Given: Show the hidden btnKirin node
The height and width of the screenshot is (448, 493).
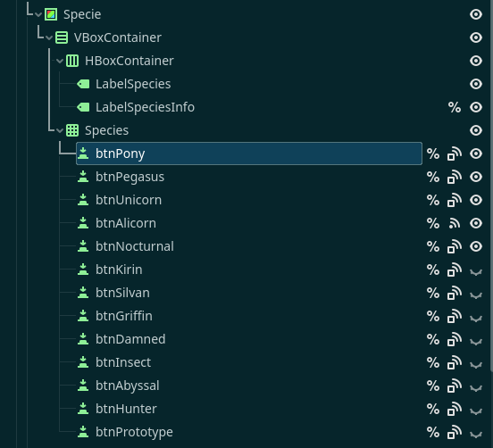Looking at the screenshot, I should 476,272.
